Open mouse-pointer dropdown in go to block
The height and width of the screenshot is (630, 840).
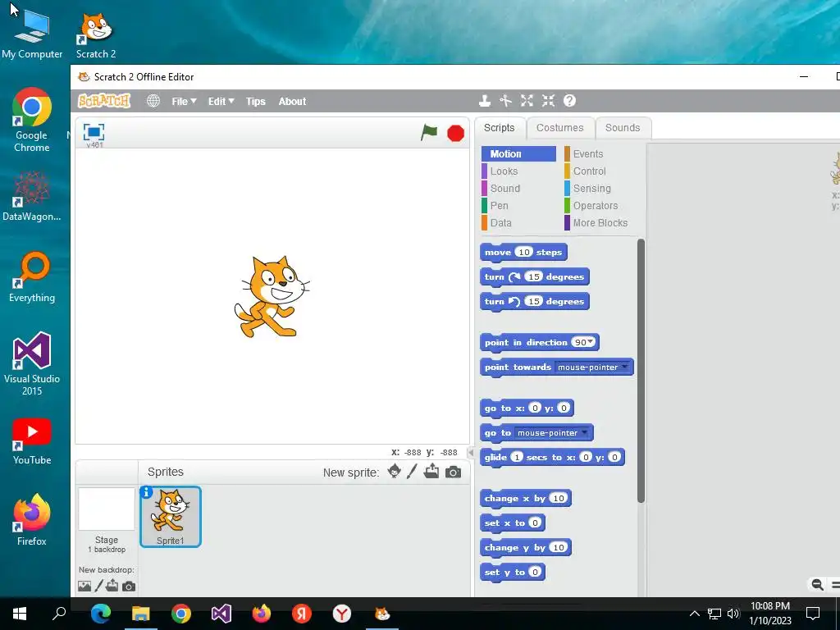[x=584, y=432]
